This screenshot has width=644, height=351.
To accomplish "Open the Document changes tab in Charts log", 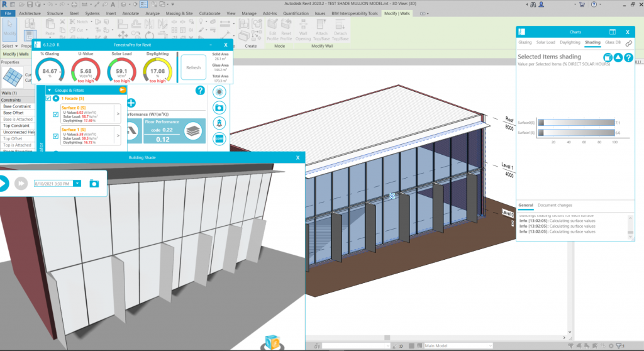I will 555,205.
